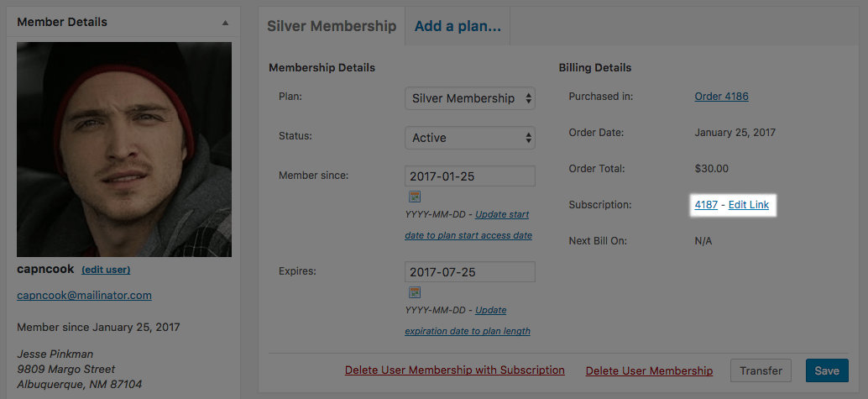The image size is (868, 399).
Task: Focus the Member since date field
Action: point(470,176)
